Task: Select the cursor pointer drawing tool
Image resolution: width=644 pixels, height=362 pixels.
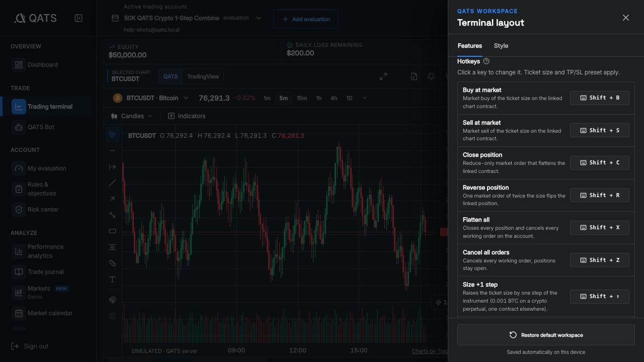Action: (x=112, y=135)
